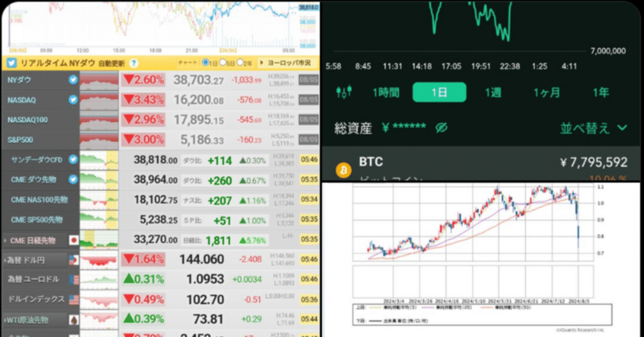Open the ヨーロッパ市況 button
The width and height of the screenshot is (644, 337).
click(288, 63)
